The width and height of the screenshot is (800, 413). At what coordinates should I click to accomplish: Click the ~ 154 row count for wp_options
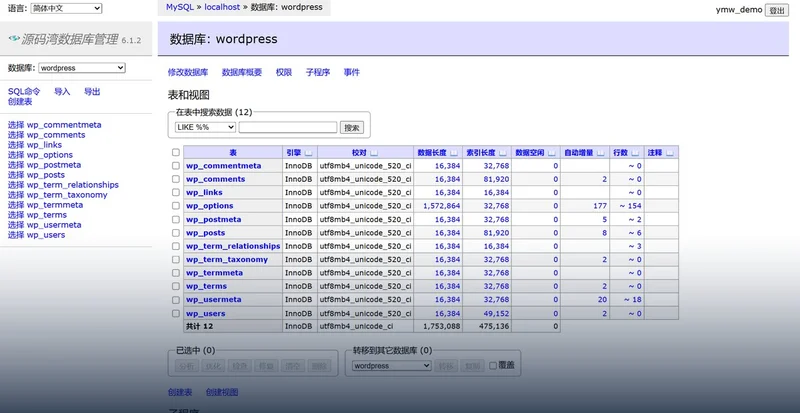[631, 206]
